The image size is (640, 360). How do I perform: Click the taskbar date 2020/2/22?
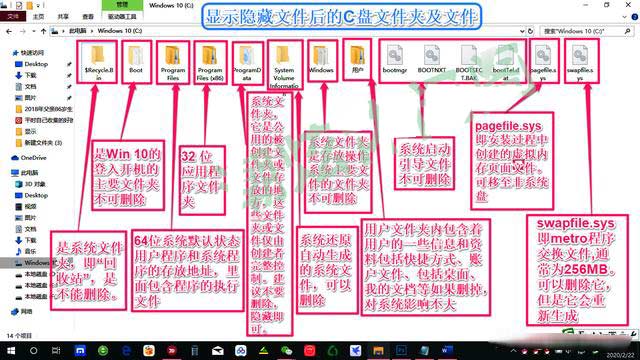coord(620,356)
